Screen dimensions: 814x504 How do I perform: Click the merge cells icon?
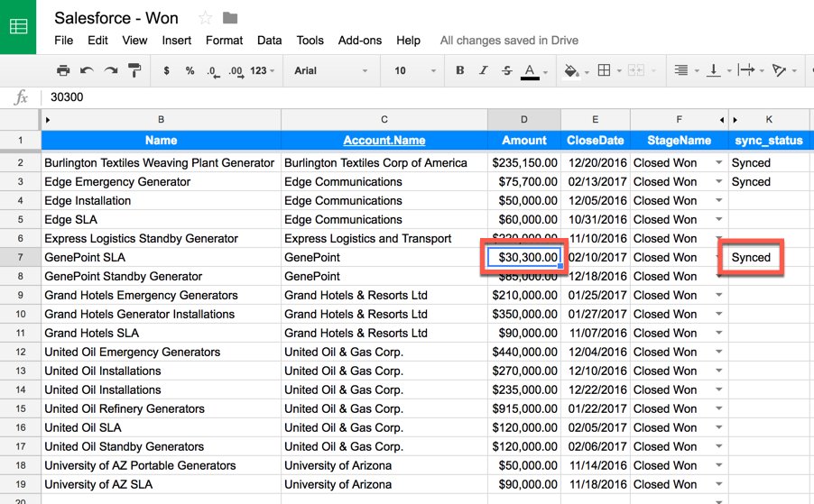tap(636, 70)
